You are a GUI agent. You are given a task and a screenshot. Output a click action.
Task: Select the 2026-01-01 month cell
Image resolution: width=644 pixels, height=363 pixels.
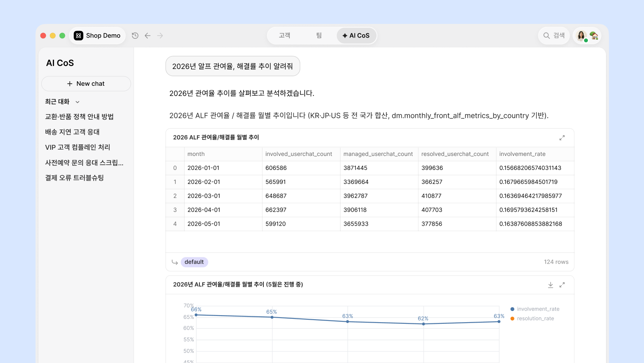point(223,168)
